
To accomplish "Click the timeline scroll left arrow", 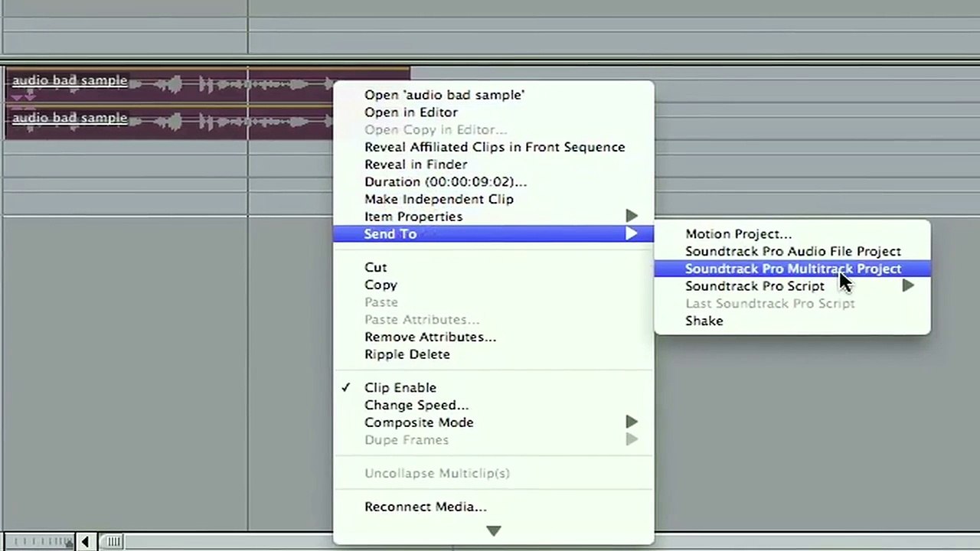I will click(85, 542).
